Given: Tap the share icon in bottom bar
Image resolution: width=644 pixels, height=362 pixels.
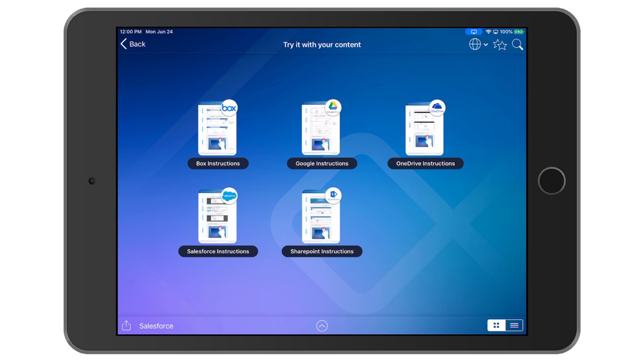Looking at the screenshot, I should (x=126, y=325).
